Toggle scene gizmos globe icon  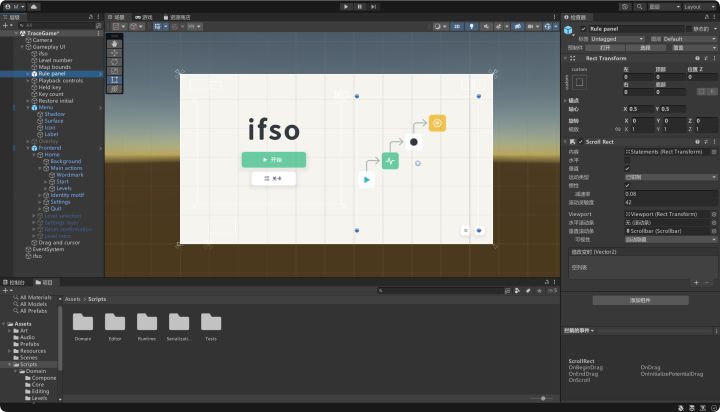tap(547, 27)
